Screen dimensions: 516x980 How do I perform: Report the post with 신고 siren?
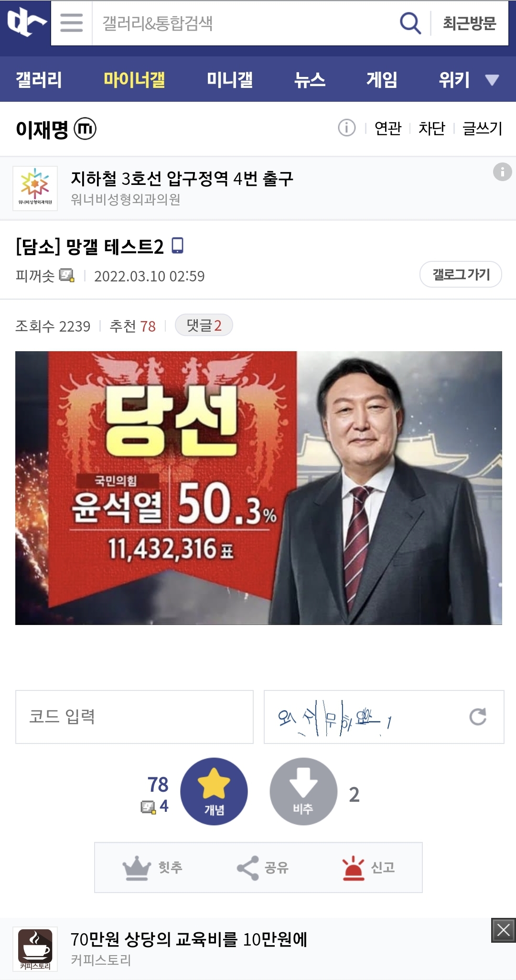click(x=368, y=867)
